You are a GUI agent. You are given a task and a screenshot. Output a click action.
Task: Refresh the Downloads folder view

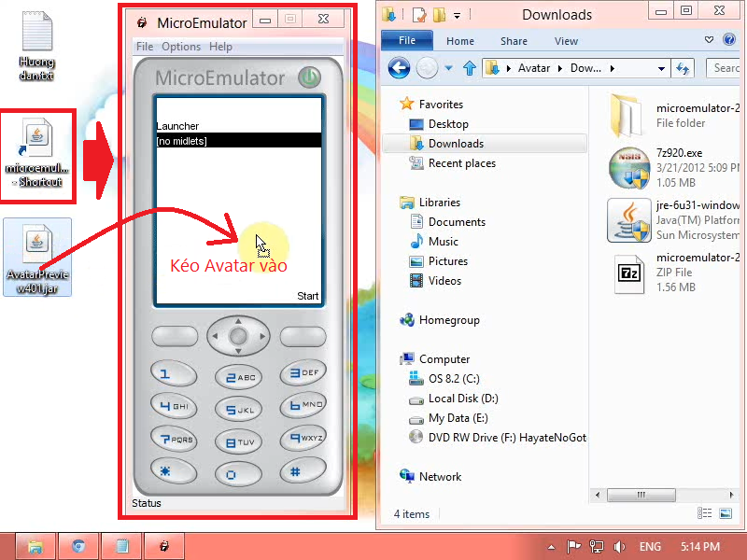(683, 68)
